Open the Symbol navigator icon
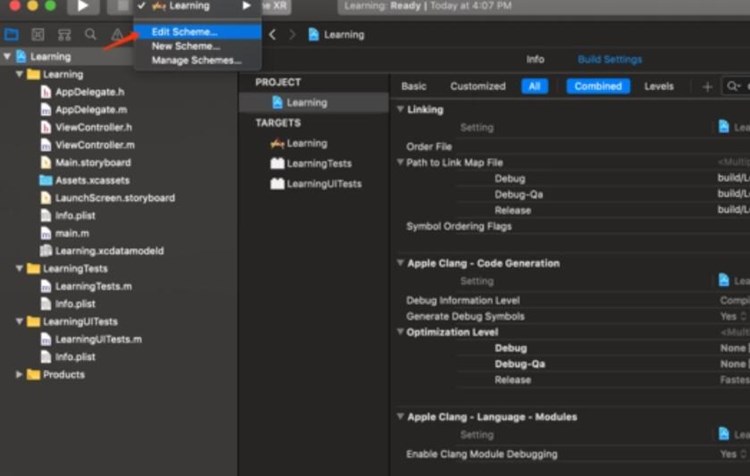750x476 pixels. tap(64, 34)
